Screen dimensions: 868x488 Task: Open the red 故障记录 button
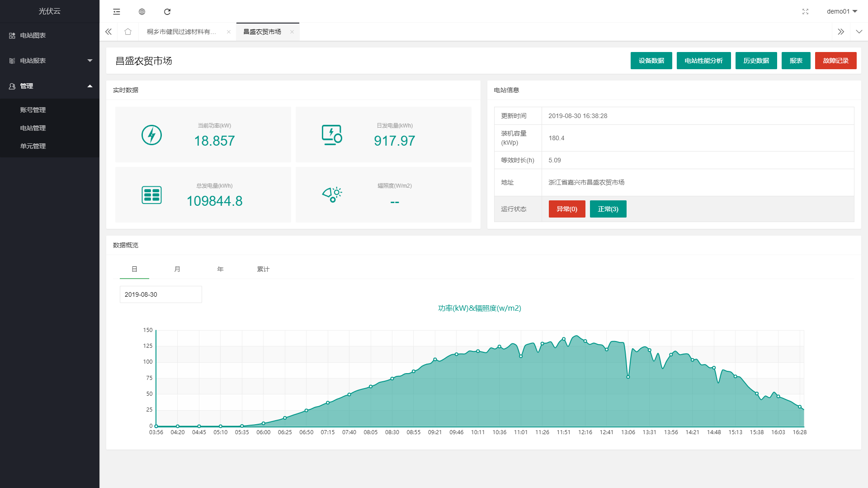pyautogui.click(x=835, y=61)
